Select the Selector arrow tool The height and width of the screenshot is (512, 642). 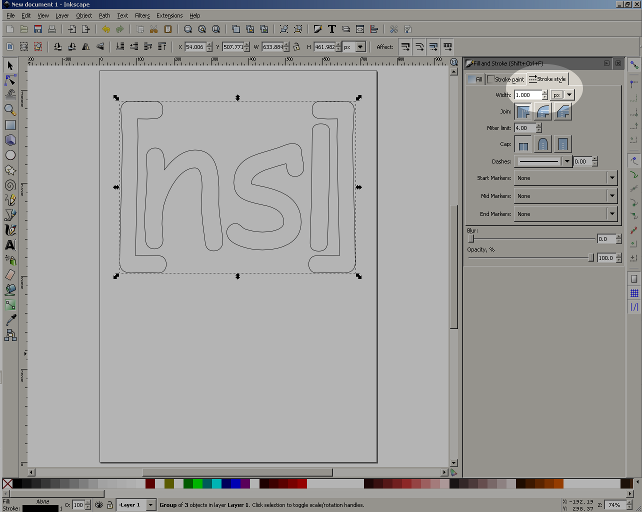pos(10,64)
